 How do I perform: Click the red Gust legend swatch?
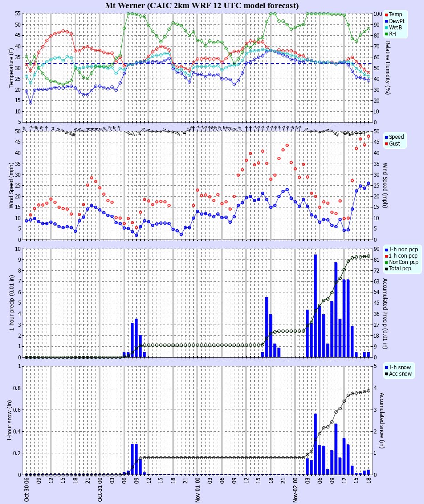click(386, 144)
